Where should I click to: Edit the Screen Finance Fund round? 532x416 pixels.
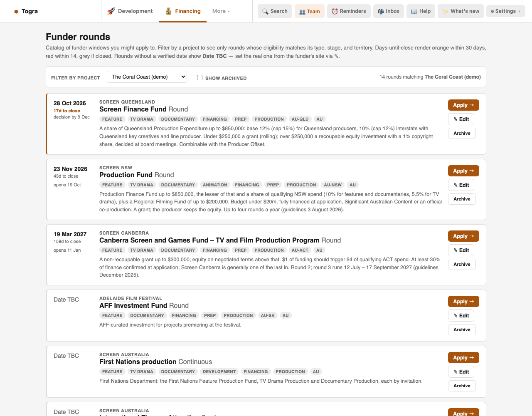461,119
